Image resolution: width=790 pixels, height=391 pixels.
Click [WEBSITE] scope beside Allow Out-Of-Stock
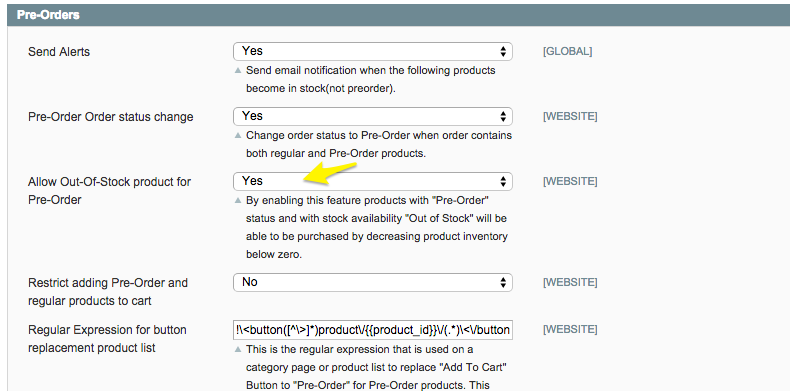click(x=570, y=181)
